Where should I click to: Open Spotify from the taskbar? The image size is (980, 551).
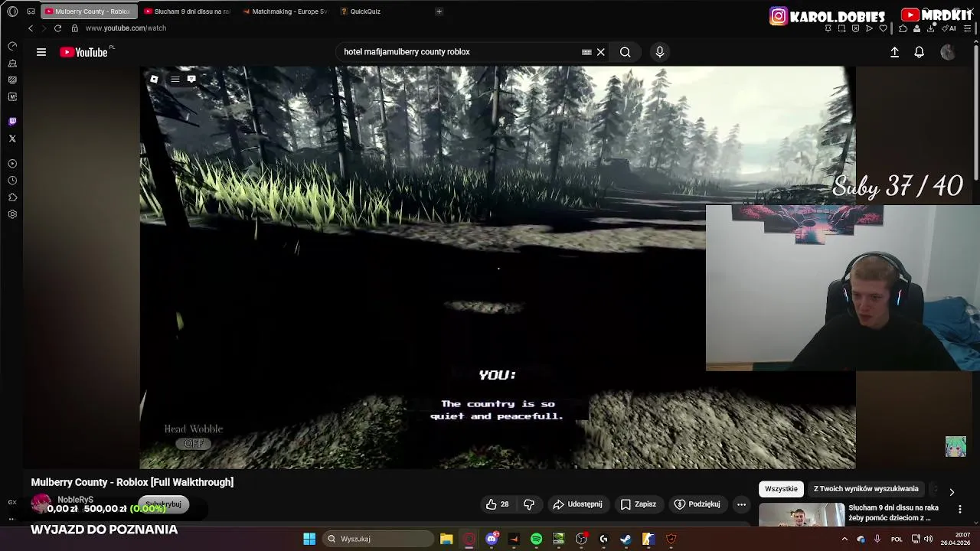[x=536, y=539]
